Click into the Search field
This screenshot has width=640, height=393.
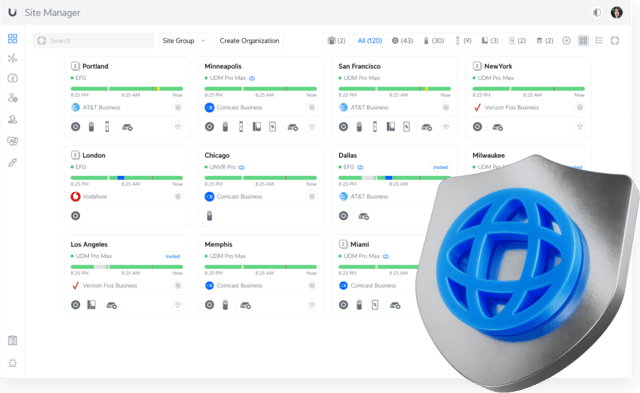[x=94, y=40]
